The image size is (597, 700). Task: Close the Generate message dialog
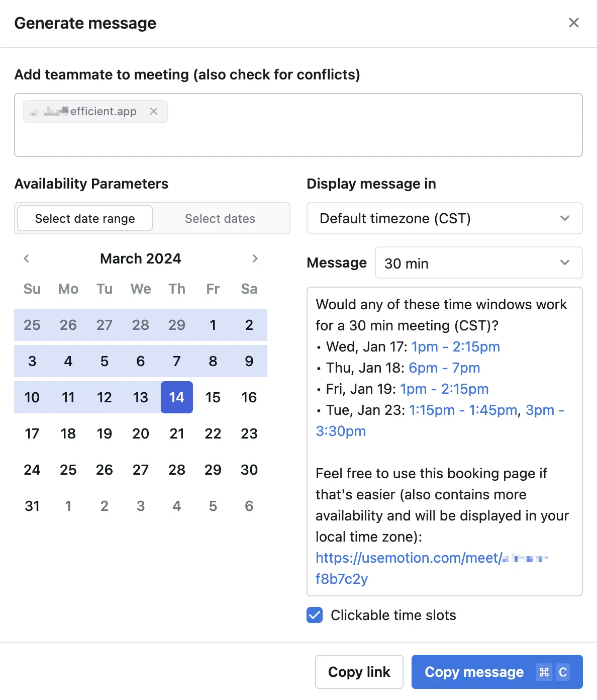coord(573,23)
